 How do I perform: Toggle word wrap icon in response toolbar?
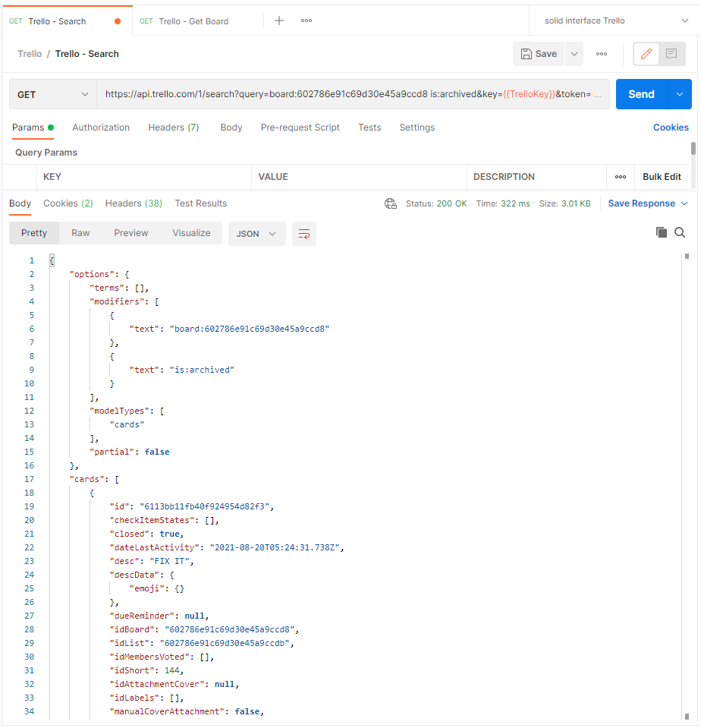pyautogui.click(x=304, y=234)
